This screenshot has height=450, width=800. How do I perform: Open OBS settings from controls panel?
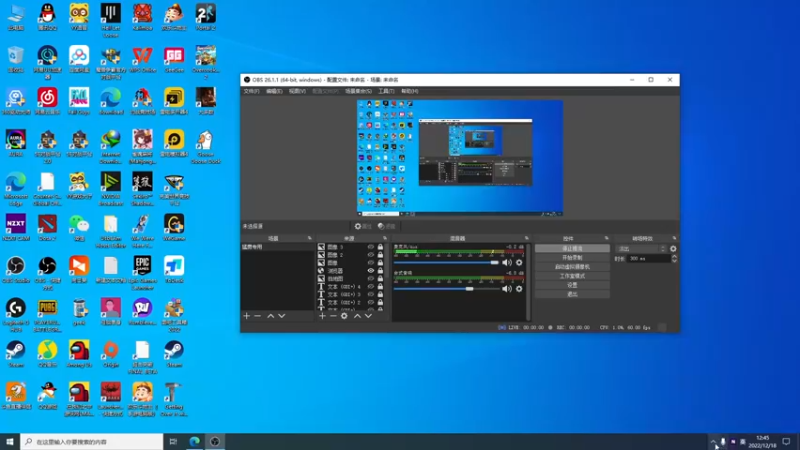coord(572,285)
